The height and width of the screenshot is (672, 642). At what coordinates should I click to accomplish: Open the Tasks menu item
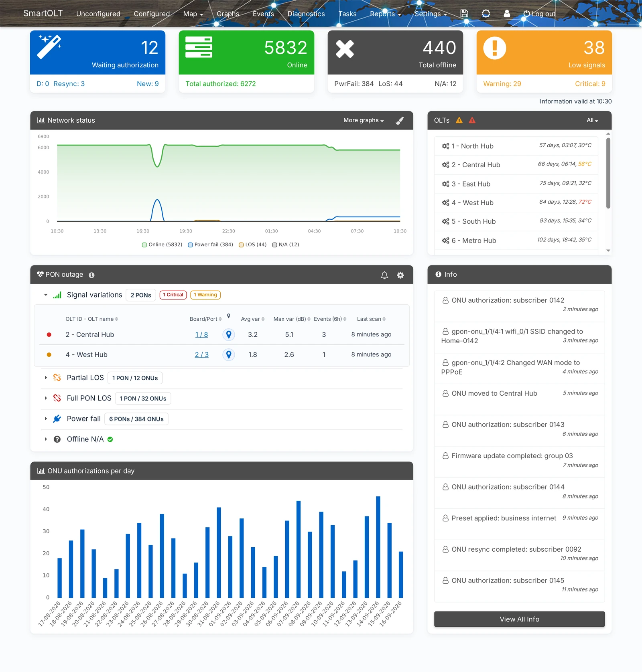(x=347, y=14)
